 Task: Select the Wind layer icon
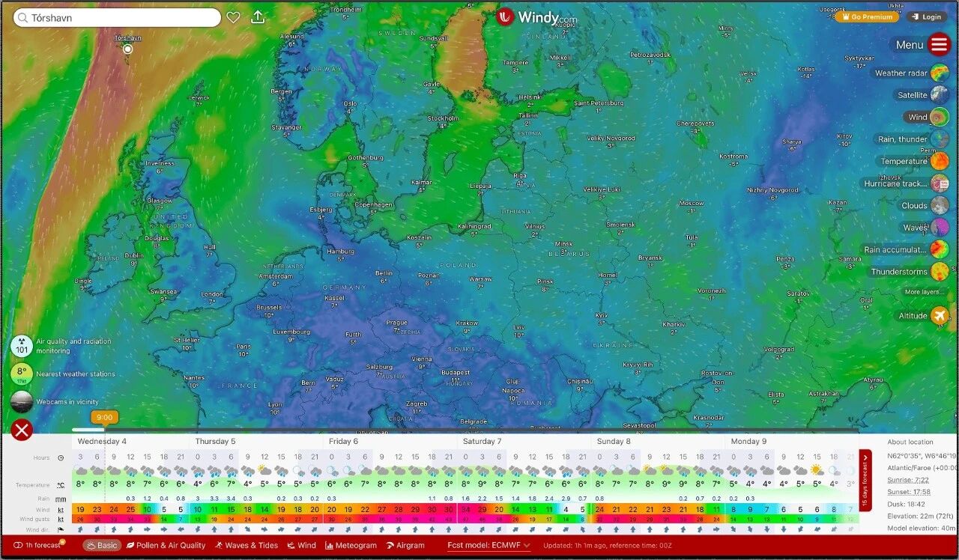940,117
